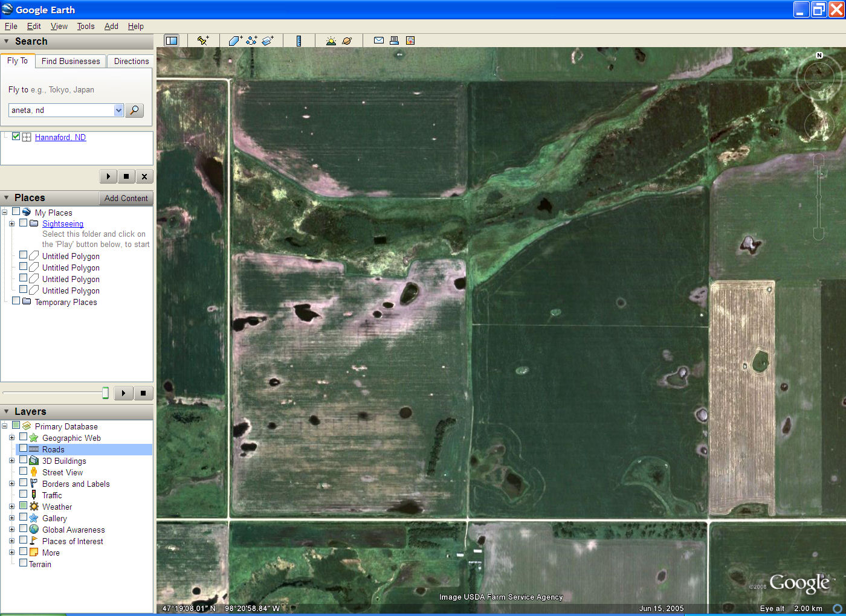Click the Geographic Web star icon
This screenshot has width=846, height=616.
34,438
